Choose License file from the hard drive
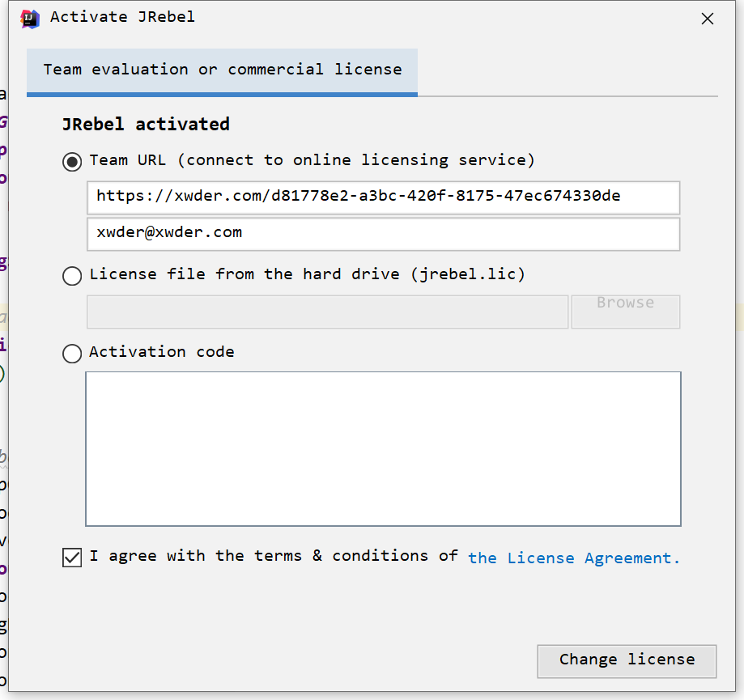This screenshot has width=744, height=700. [x=72, y=276]
